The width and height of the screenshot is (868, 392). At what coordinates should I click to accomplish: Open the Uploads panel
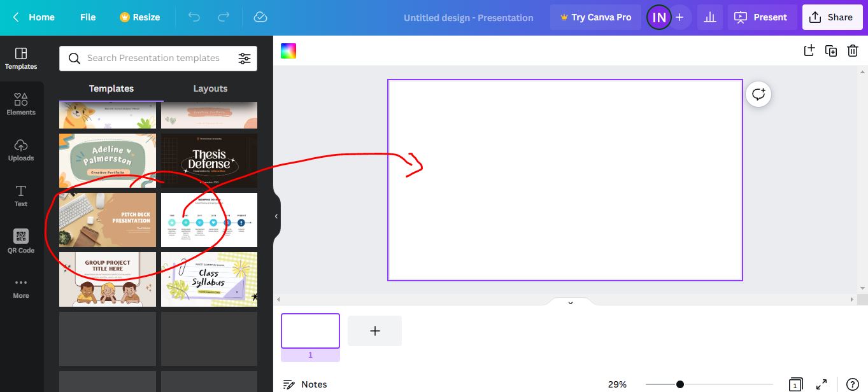coord(21,150)
